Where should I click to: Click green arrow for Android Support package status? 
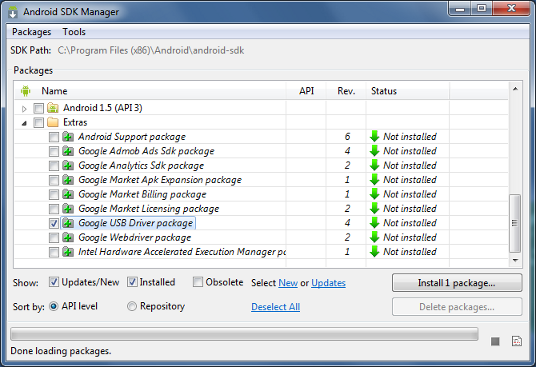coord(375,136)
